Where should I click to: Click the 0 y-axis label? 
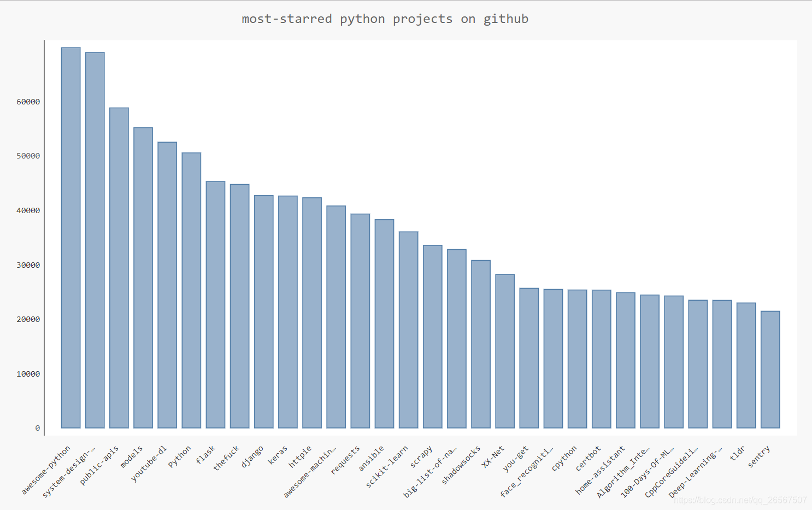38,428
